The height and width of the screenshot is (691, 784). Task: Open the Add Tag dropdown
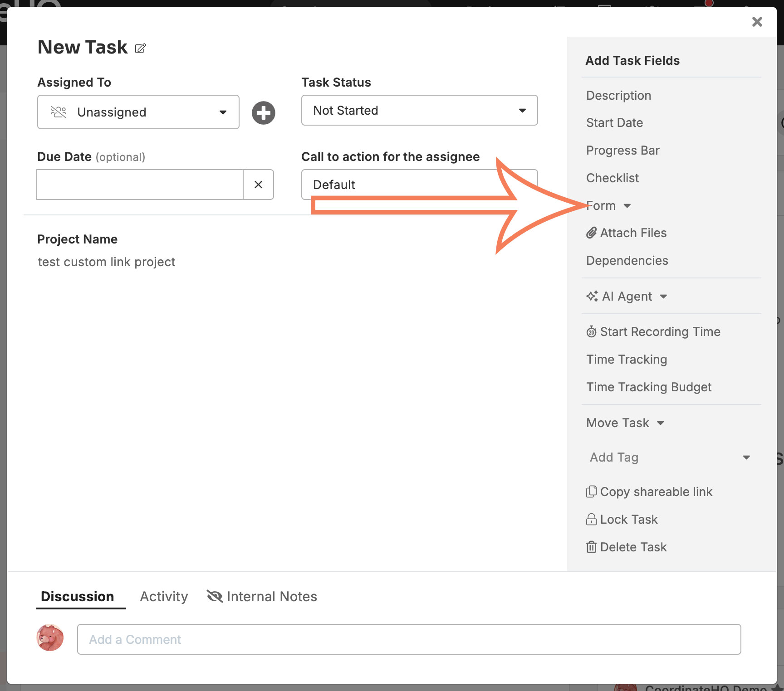click(671, 457)
